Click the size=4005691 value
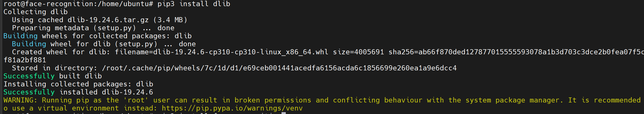Screen dimensions: 644x114 coord(358,52)
